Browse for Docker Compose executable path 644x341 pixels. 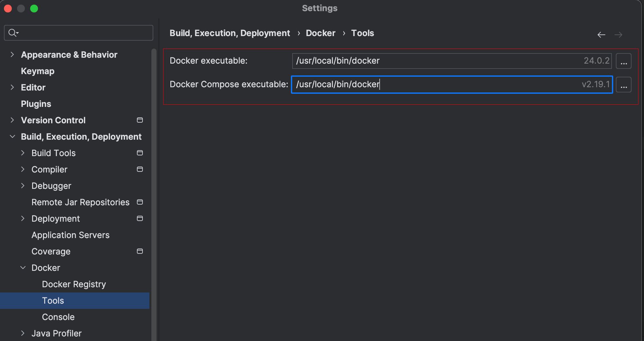click(624, 85)
